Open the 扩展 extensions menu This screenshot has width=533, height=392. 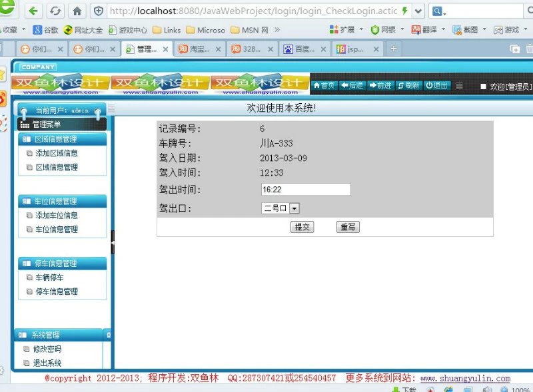346,29
